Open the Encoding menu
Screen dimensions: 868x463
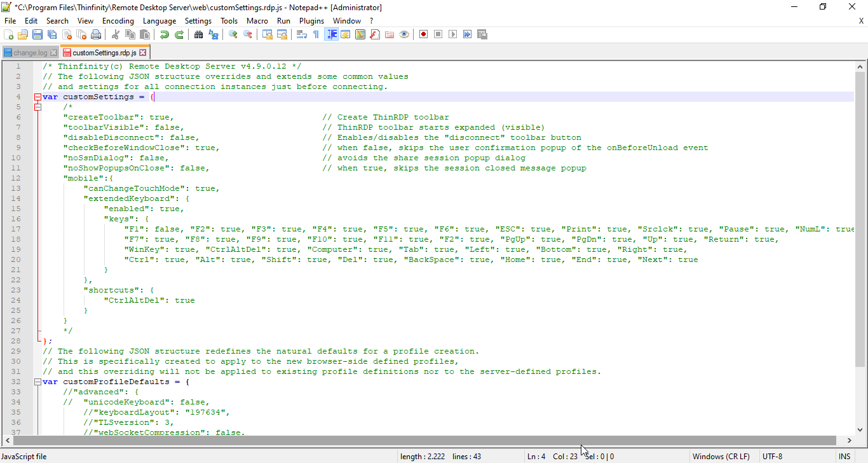click(x=118, y=20)
